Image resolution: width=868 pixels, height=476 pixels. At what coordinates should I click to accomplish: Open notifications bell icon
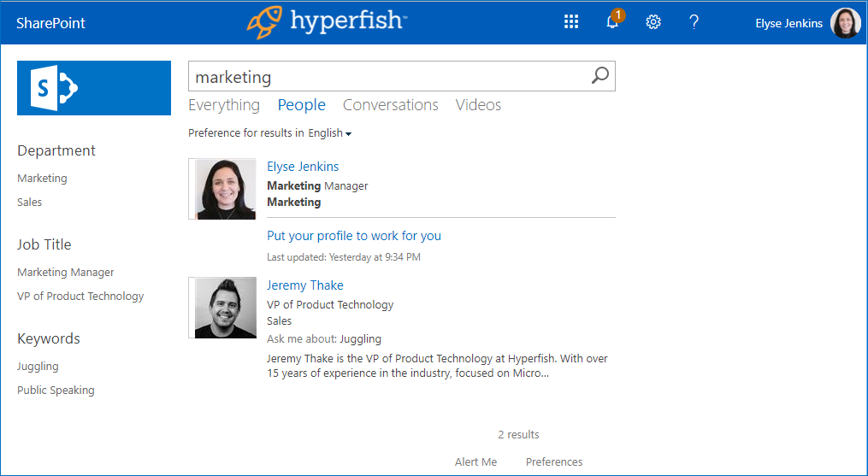tap(613, 21)
